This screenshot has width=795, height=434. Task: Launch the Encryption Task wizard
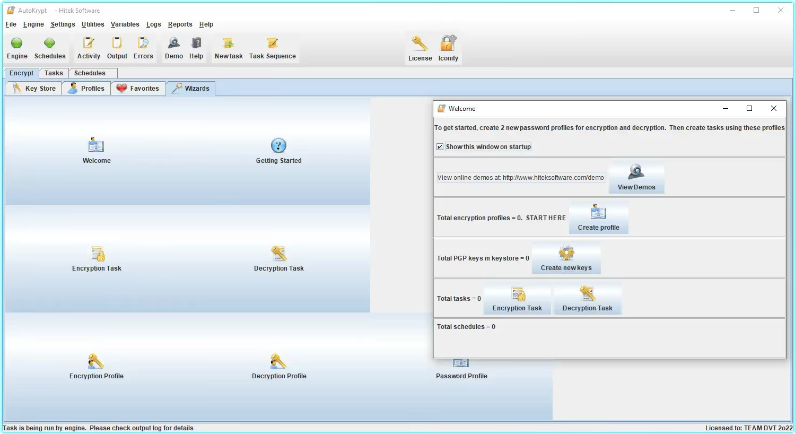tap(96, 259)
